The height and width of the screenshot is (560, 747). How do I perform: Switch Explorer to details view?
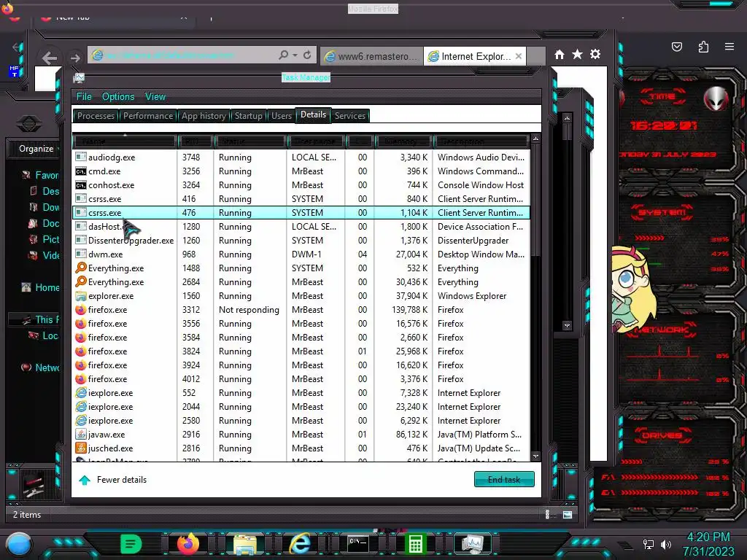[547, 514]
